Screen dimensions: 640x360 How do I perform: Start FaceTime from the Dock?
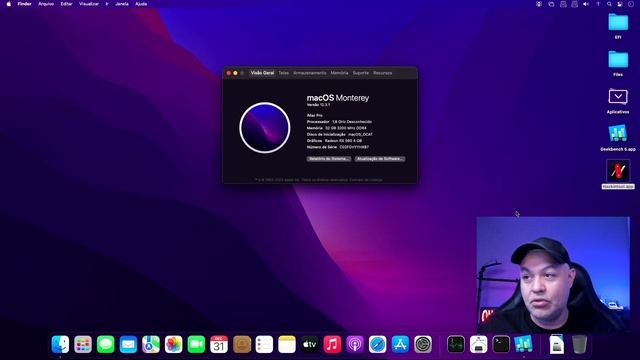196,344
